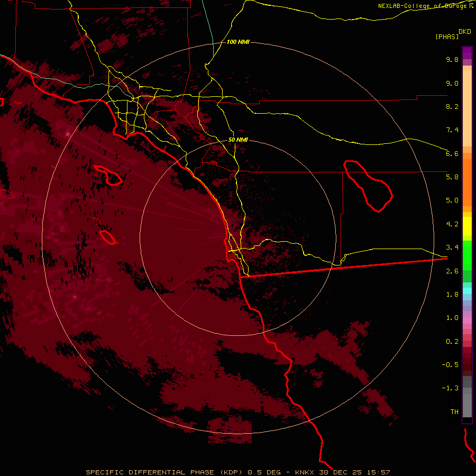This screenshot has width=476, height=476.
Task: Click the 100 NMI range ring label
Action: tap(238, 42)
